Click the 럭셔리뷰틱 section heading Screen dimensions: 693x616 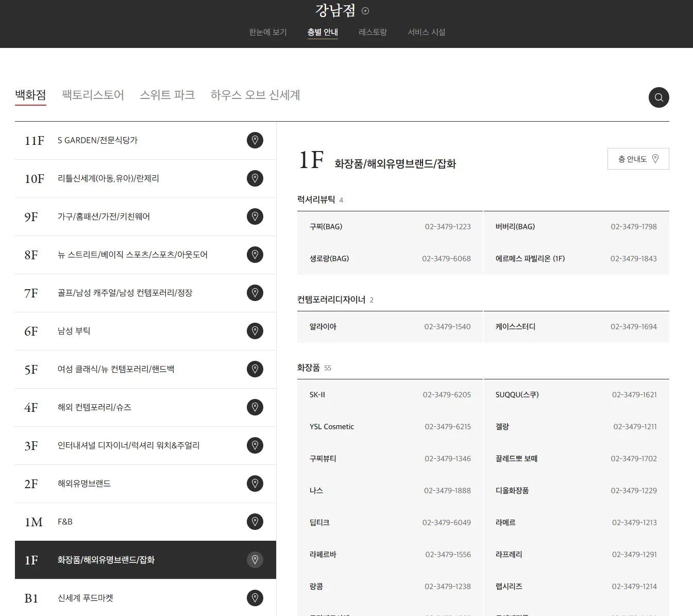[x=316, y=199]
